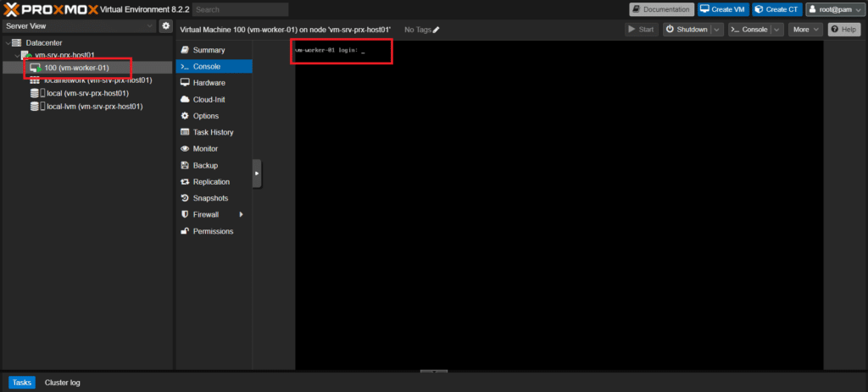Click the Task History list icon

(185, 132)
